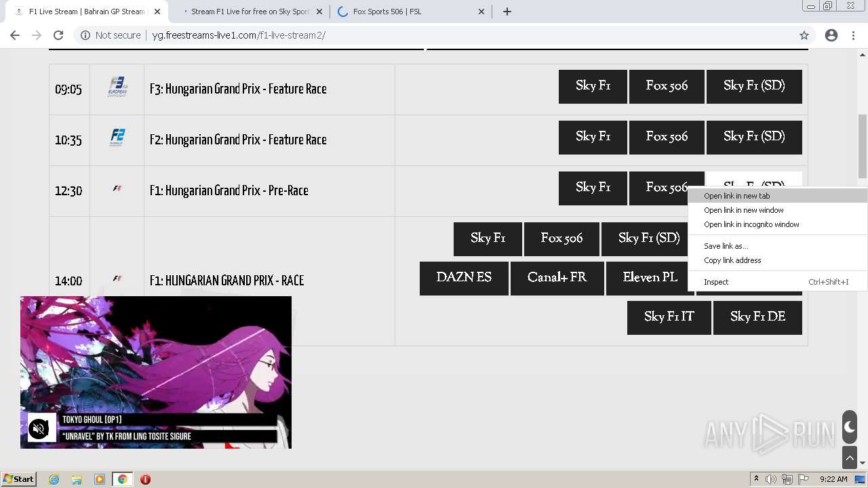Open Canal+ FR stream
868x488 pixels.
pyautogui.click(x=557, y=278)
